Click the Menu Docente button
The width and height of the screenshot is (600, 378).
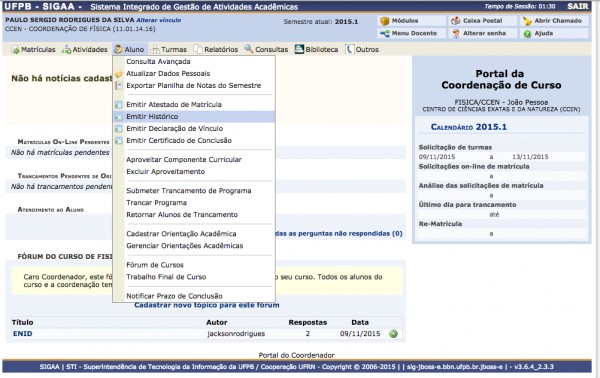click(412, 34)
